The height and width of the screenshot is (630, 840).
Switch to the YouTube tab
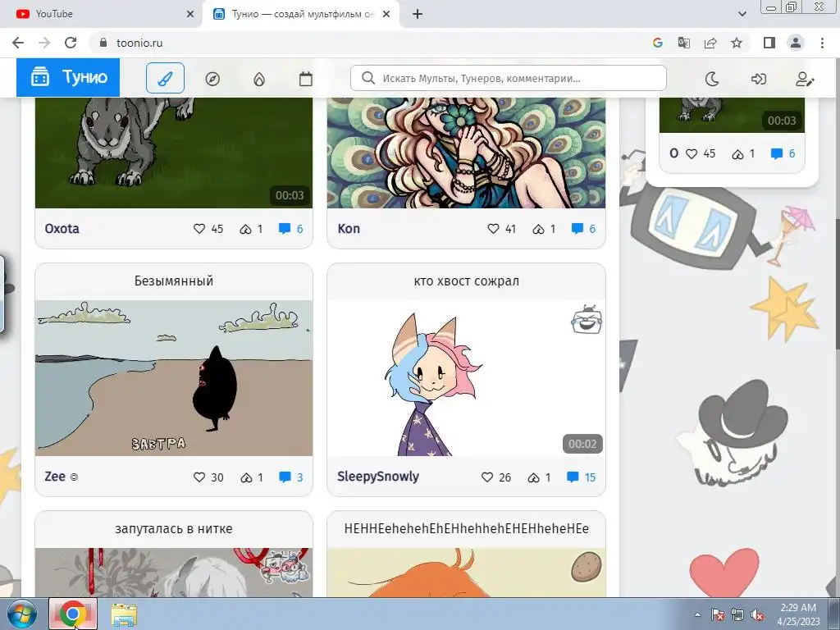coord(101,14)
